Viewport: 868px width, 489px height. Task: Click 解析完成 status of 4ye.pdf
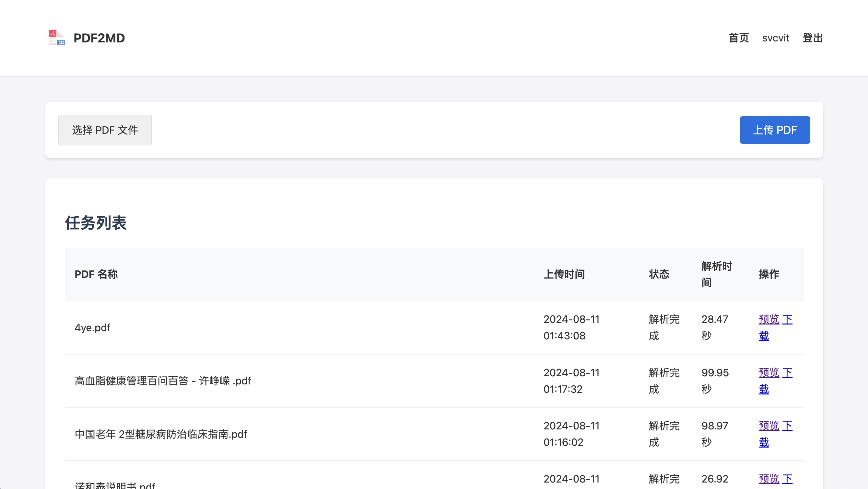click(664, 327)
